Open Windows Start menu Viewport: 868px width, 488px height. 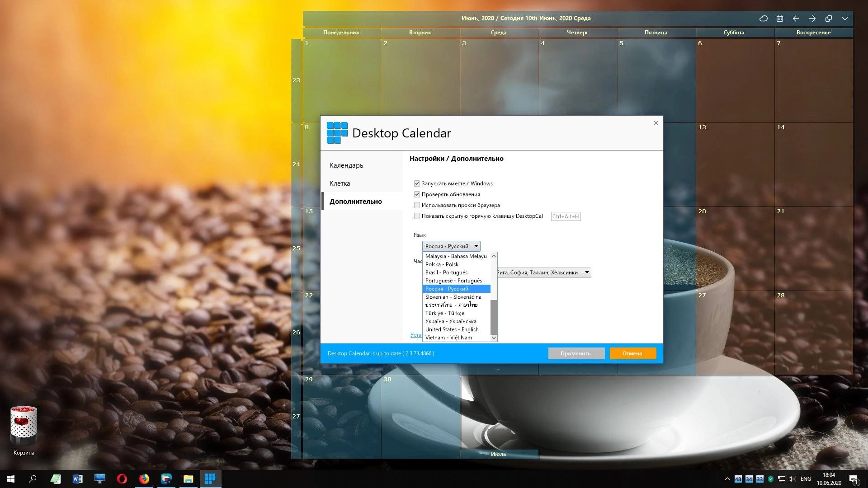(11, 479)
